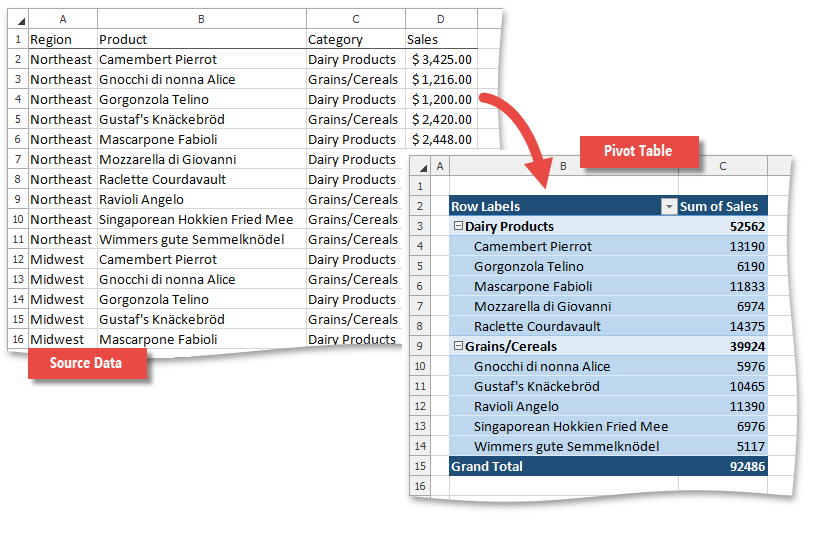Select pivot row Gnocchi di nonna Alice
The width and height of the screenshot is (828, 534).
pyautogui.click(x=564, y=366)
